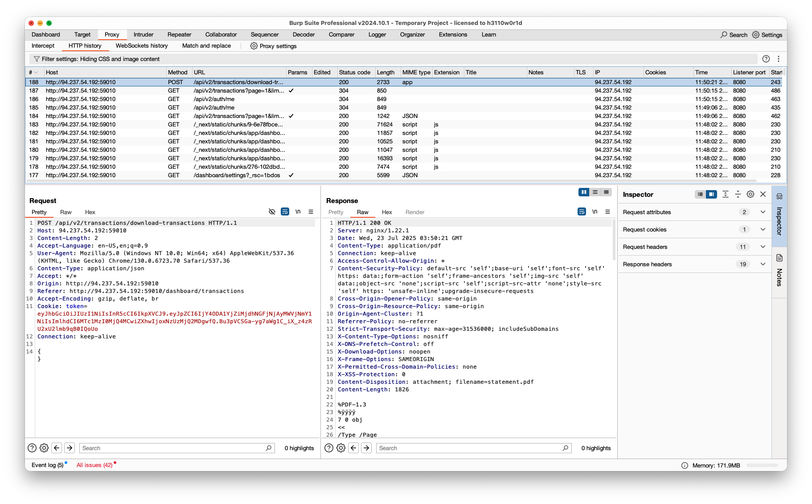Go to previous match in Response search
Screen dimensions: 812x504
(353, 448)
